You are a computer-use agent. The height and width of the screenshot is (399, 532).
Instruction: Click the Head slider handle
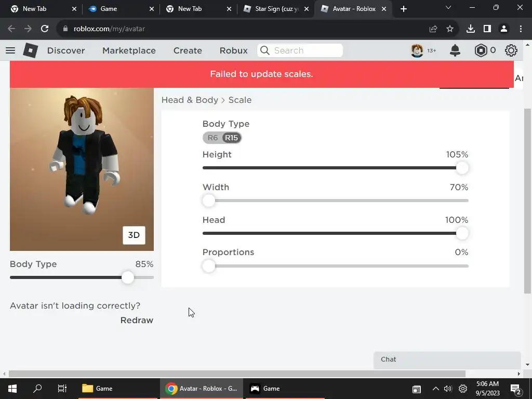(462, 233)
